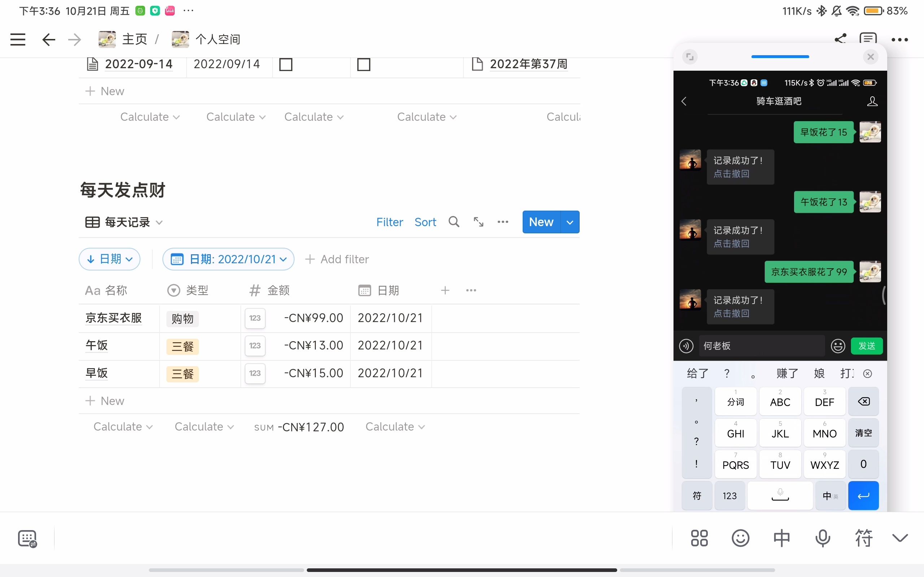The height and width of the screenshot is (577, 924).
Task: Check the second checkbox in the 2022-09-14 row
Action: [363, 65]
